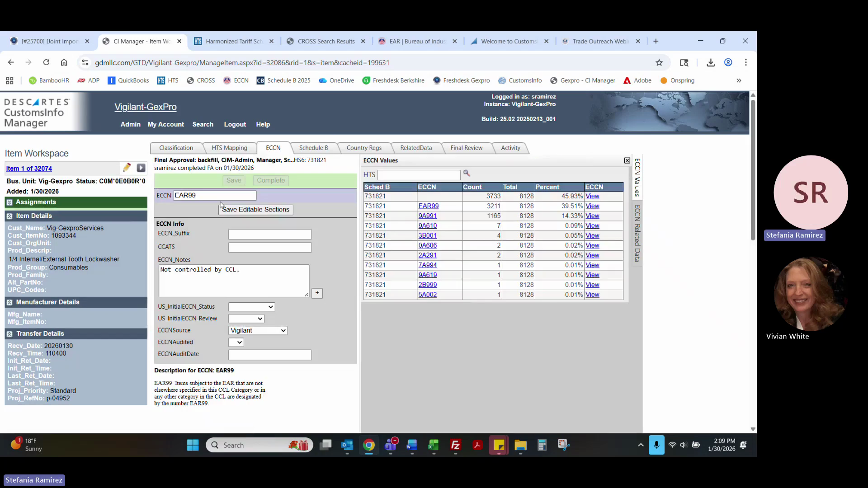Open the ECCNAudited dropdown
868x488 pixels.
point(236,343)
